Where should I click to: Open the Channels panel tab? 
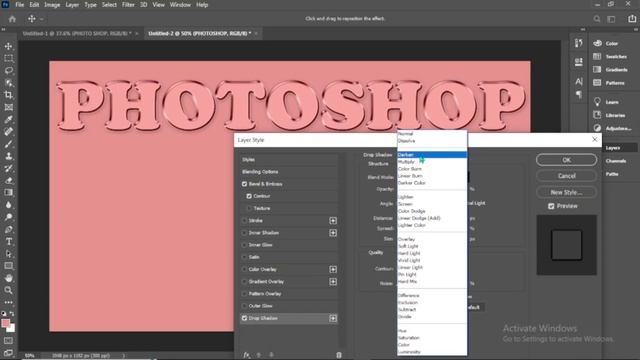616,161
